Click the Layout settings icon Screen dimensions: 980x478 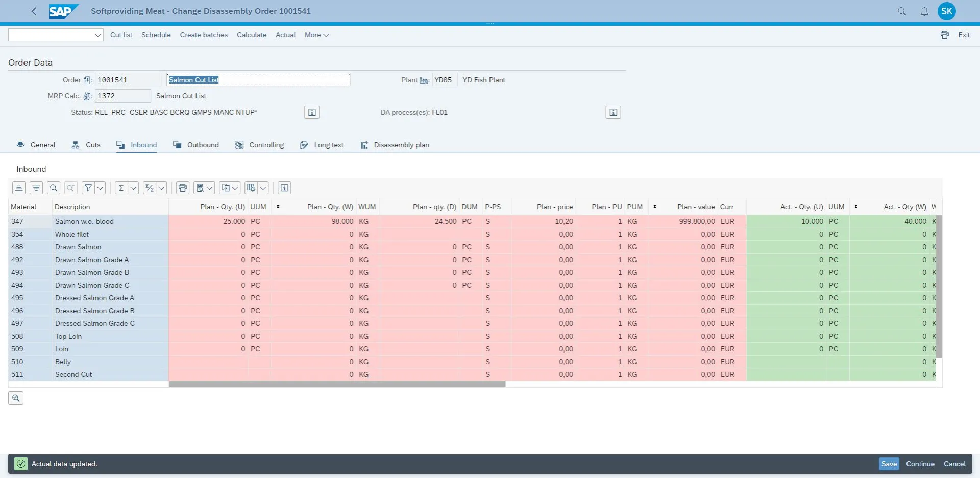click(251, 188)
